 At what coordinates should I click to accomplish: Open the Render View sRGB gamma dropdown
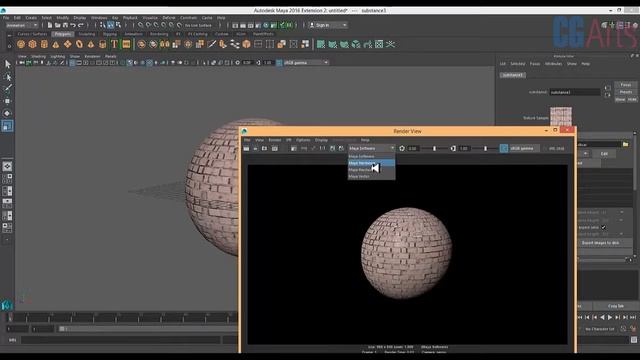524,149
